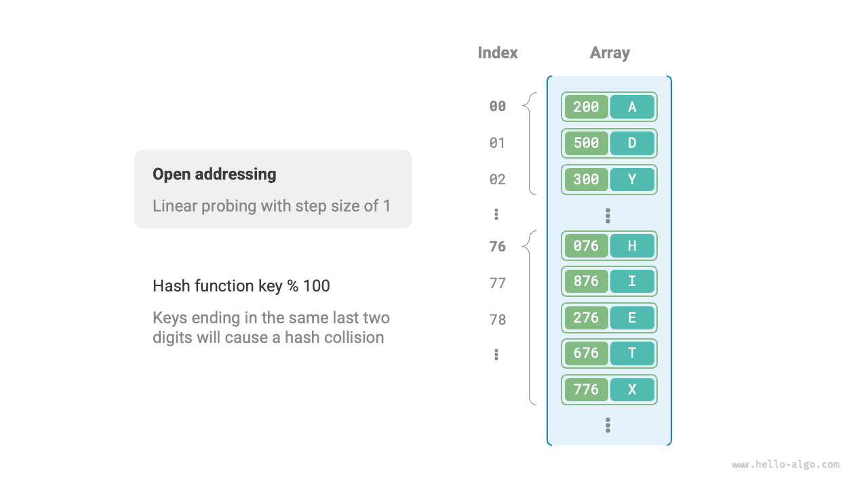This screenshot has height=488, width=868.
Task: Select the key cell 300
Action: [586, 180]
